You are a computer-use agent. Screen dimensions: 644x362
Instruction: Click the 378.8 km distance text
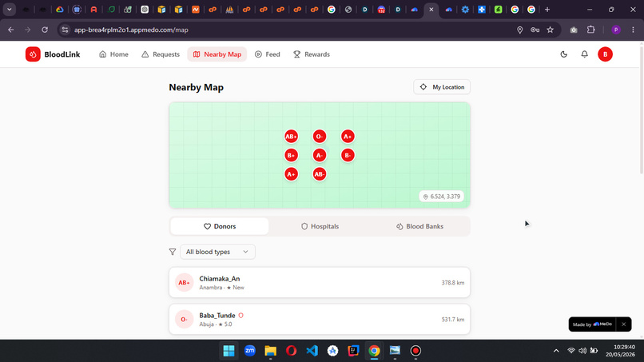pos(452,283)
